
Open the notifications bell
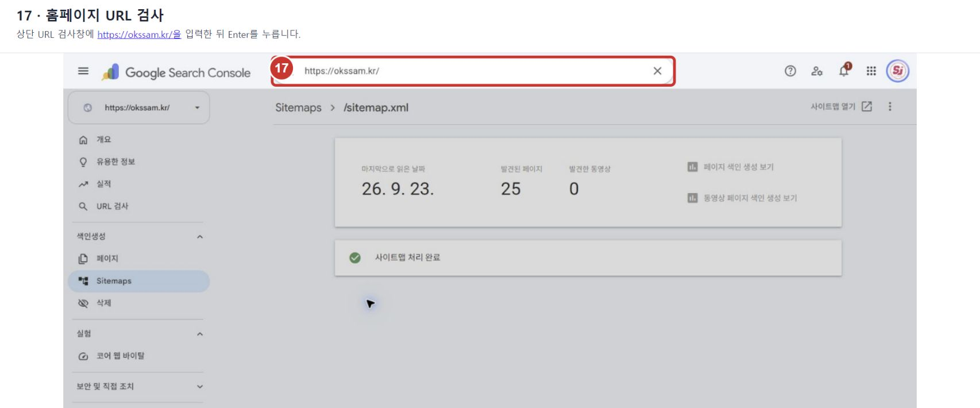pyautogui.click(x=844, y=71)
